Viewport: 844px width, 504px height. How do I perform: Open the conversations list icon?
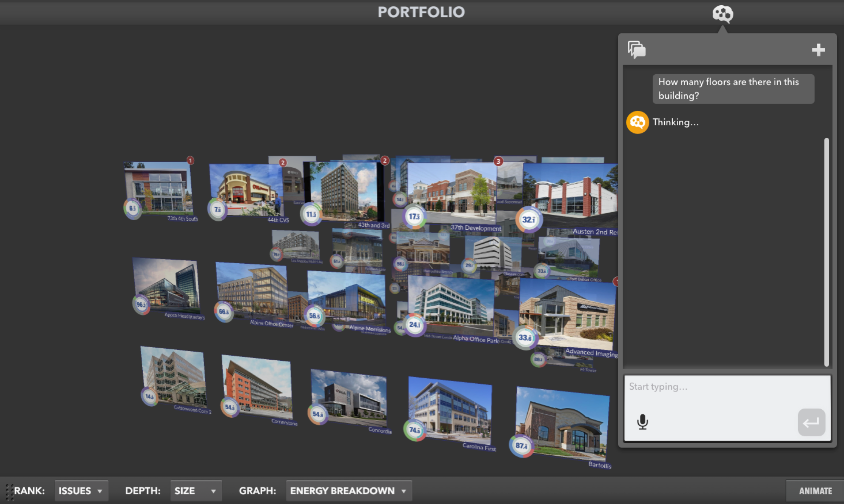pyautogui.click(x=636, y=49)
